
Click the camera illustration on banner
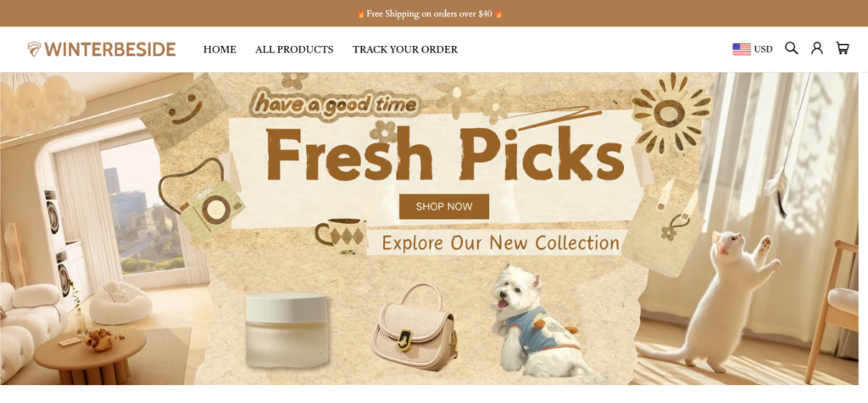coord(202,199)
